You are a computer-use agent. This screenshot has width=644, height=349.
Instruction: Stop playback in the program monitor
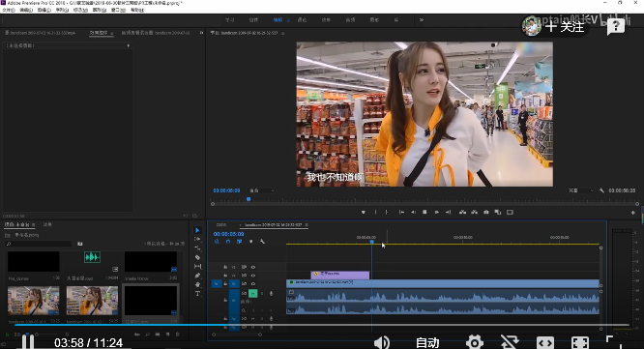click(x=424, y=213)
